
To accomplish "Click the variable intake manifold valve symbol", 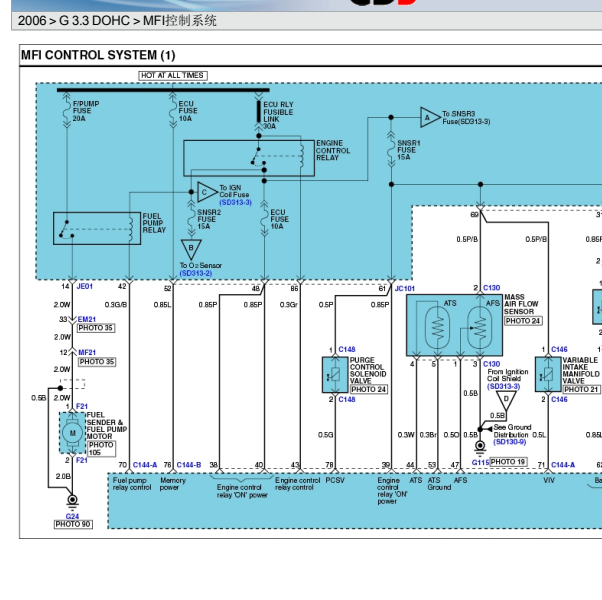I will click(x=548, y=375).
